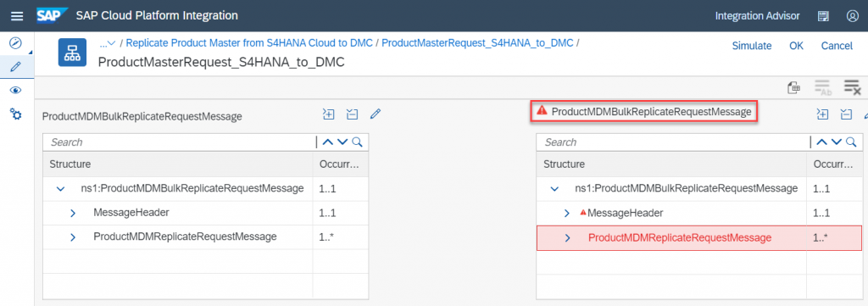The width and height of the screenshot is (868, 306).
Task: Open Replicate Product Master breadcrumb link
Action: [x=250, y=42]
